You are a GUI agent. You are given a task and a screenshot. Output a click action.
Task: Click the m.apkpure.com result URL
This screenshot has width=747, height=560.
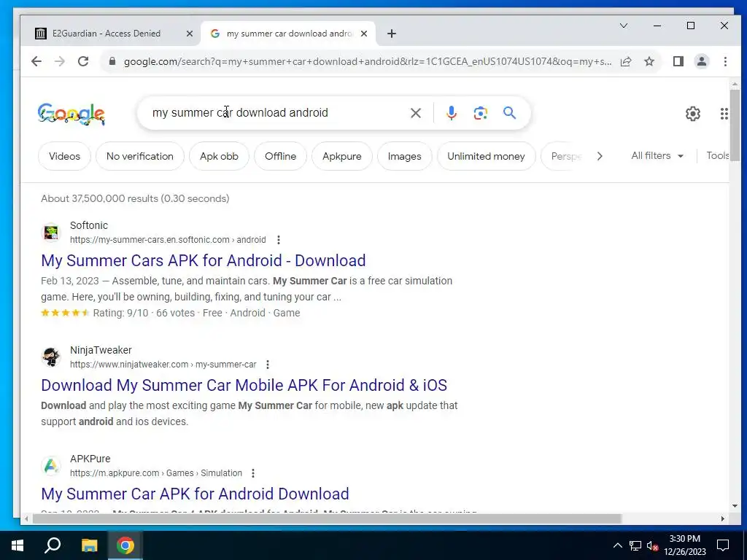pos(156,473)
